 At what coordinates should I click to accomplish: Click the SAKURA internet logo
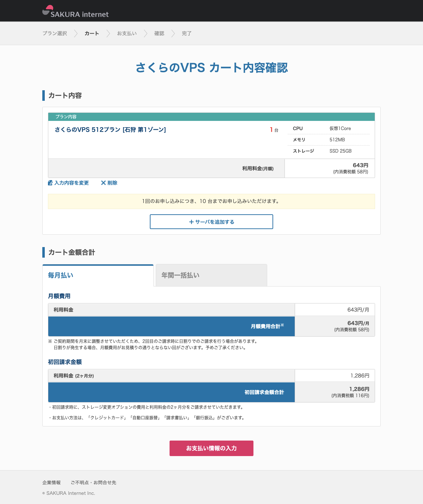(x=75, y=12)
